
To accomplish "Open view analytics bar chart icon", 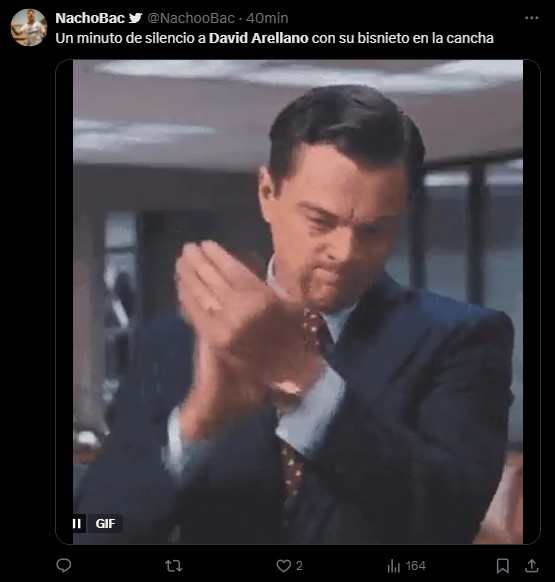I will pyautogui.click(x=394, y=566).
